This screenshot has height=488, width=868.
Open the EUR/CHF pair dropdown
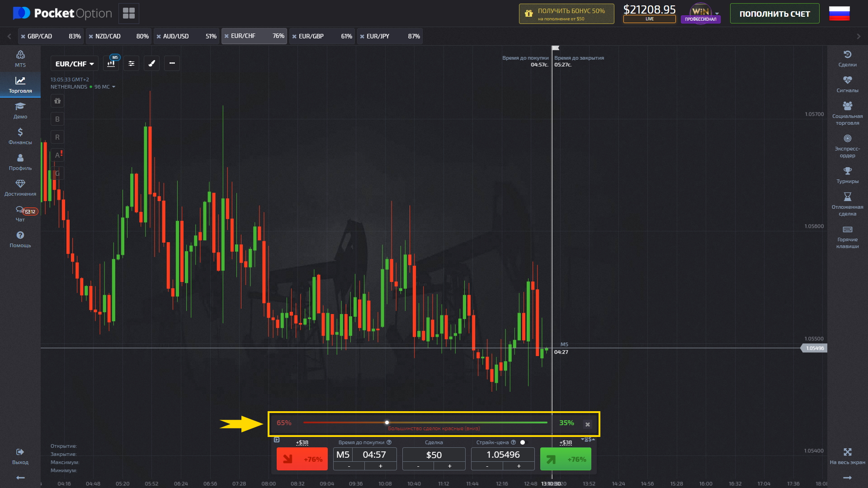point(74,63)
